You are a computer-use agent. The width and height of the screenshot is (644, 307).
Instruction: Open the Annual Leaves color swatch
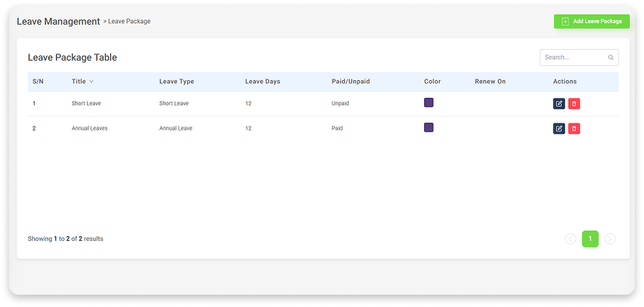pos(429,127)
